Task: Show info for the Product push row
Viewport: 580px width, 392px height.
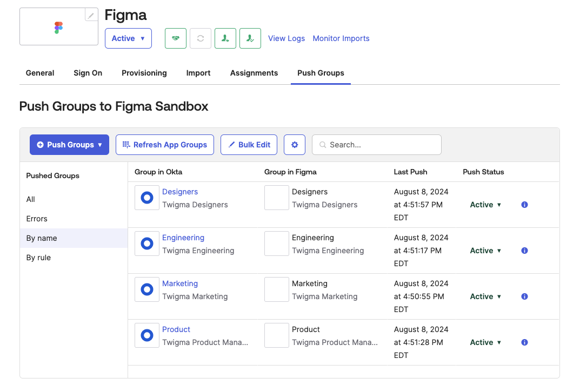Action: [x=524, y=342]
